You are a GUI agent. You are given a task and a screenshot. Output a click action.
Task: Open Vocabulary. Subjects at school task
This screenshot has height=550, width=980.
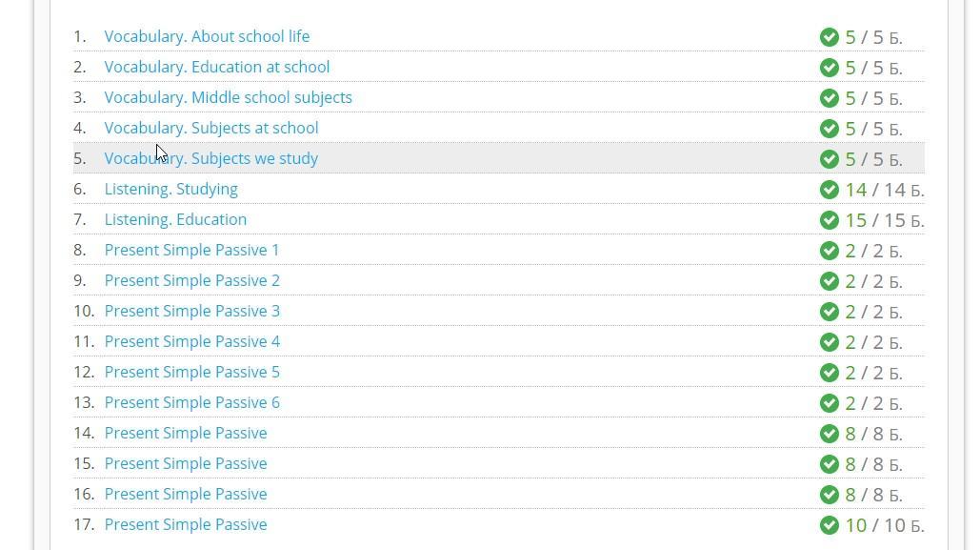point(211,128)
